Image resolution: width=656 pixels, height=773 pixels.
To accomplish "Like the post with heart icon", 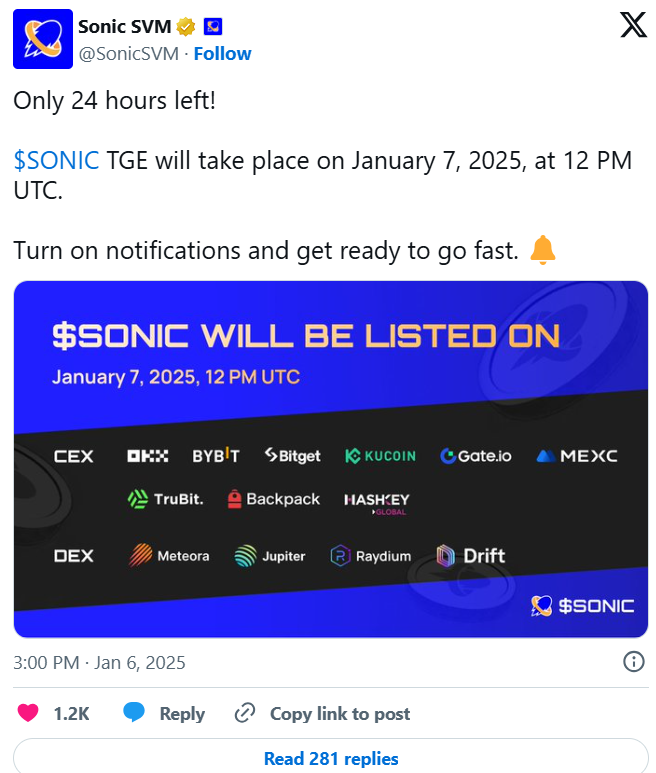I will (30, 713).
